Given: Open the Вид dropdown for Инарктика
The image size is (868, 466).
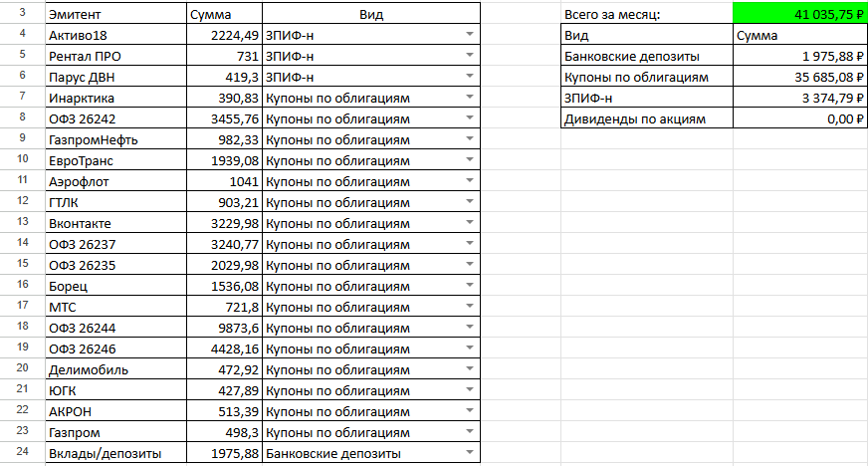Looking at the screenshot, I should click(x=470, y=97).
